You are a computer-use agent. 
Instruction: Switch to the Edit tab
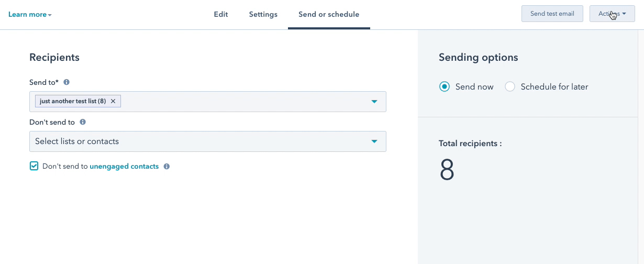[221, 15]
